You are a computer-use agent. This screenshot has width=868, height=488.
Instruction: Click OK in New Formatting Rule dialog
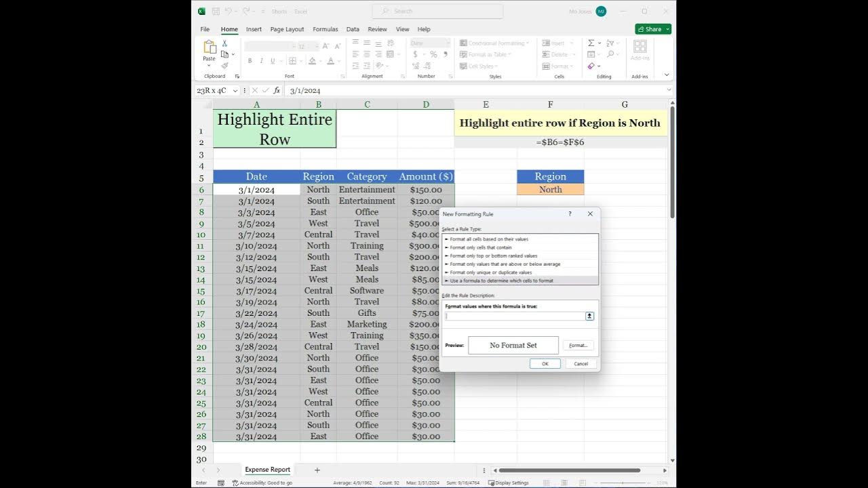click(545, 363)
